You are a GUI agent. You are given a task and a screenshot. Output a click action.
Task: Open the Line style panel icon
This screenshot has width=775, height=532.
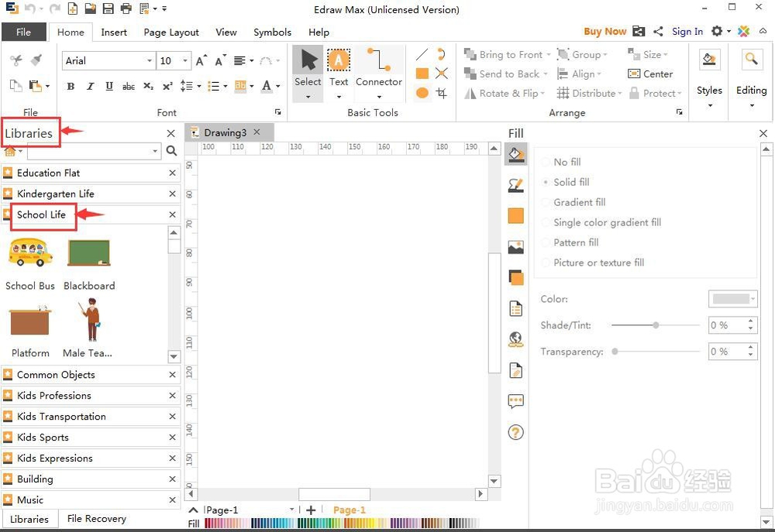(516, 186)
